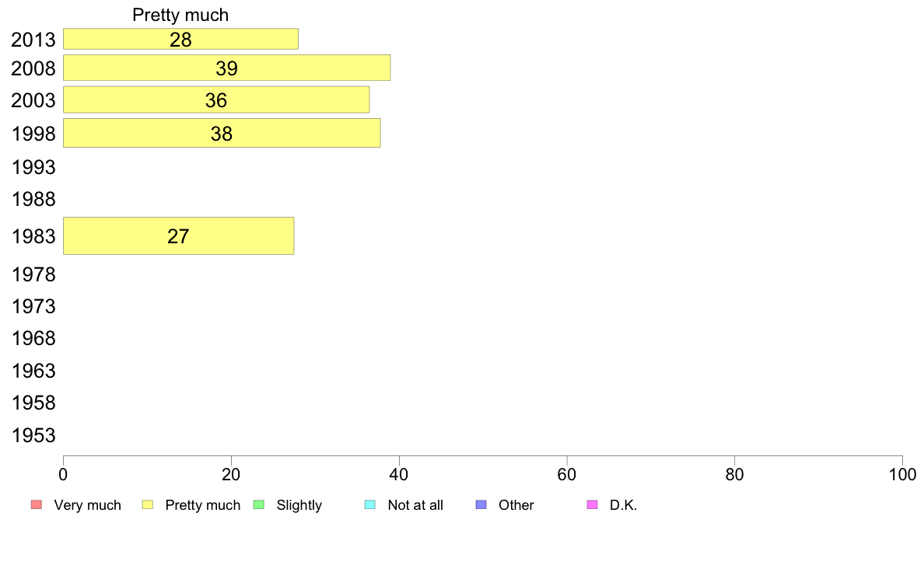
Task: Click the Pretty much title above bars
Action: click(x=180, y=15)
